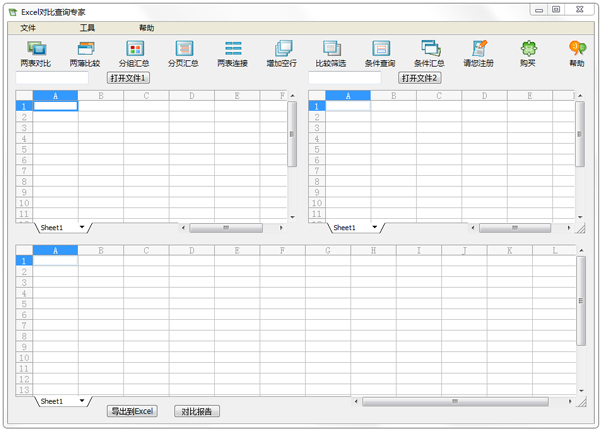600x430 pixels.
Task: Expand sheet list dropdown in left top grid
Action: click(82, 227)
